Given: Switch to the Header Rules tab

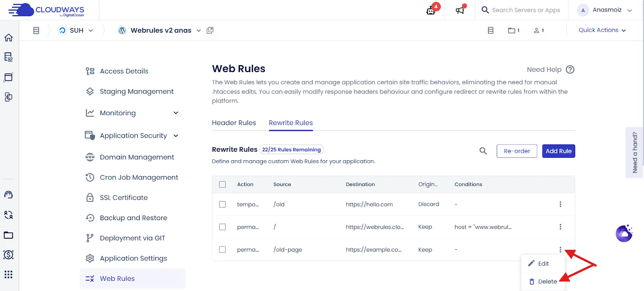Looking at the screenshot, I should coord(234,123).
